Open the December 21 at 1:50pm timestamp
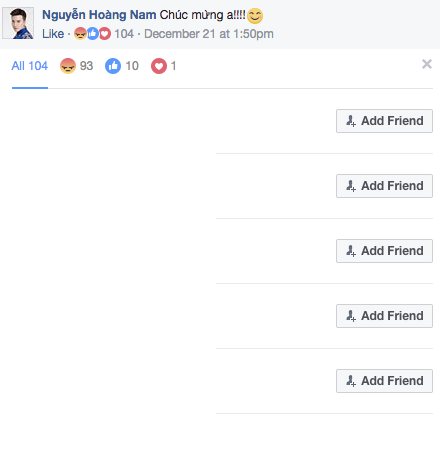This screenshot has height=472, width=440. tap(209, 34)
